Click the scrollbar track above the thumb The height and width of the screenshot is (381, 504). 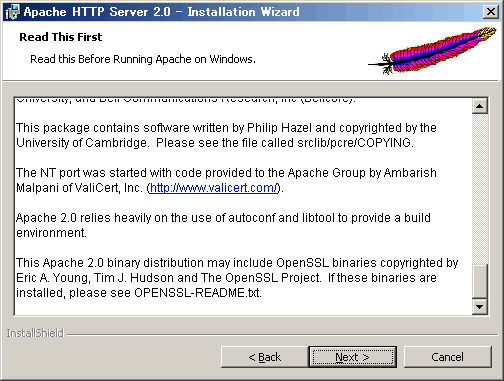480,188
